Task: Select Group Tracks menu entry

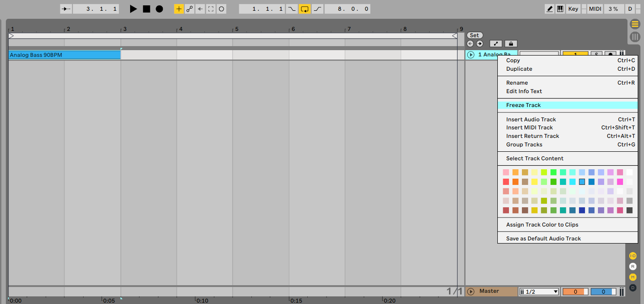Action: click(x=568, y=145)
